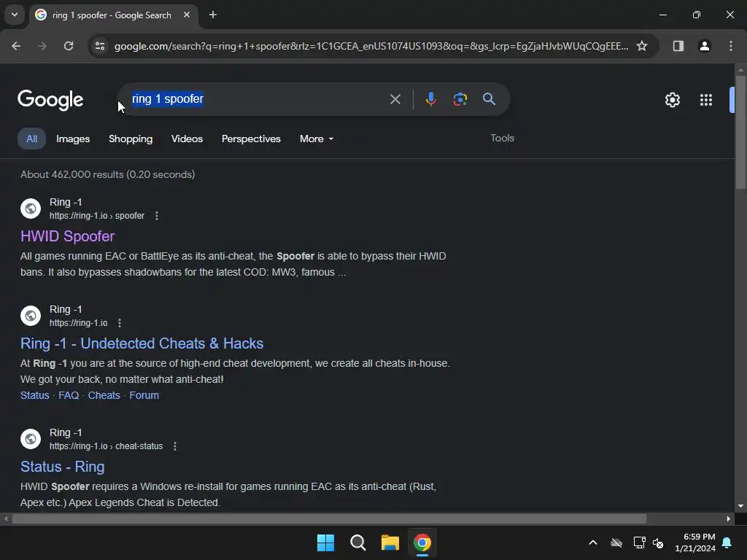Open the Forum sitelink

pos(144,395)
